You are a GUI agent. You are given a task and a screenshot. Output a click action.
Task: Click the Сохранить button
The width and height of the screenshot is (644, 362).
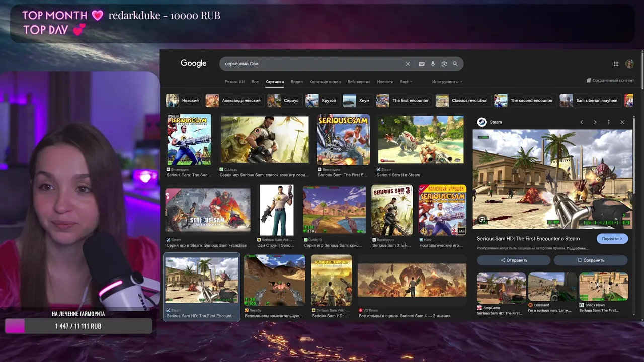(x=591, y=260)
